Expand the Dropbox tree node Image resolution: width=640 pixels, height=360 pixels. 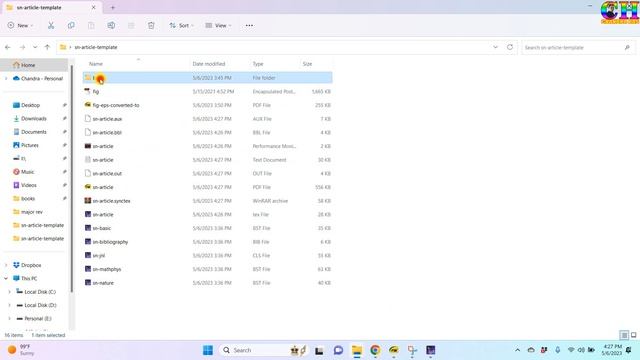click(x=6, y=265)
